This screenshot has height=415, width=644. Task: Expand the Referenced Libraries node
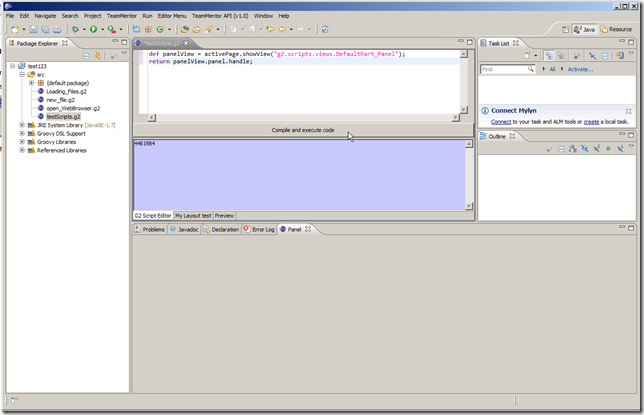pyautogui.click(x=22, y=150)
